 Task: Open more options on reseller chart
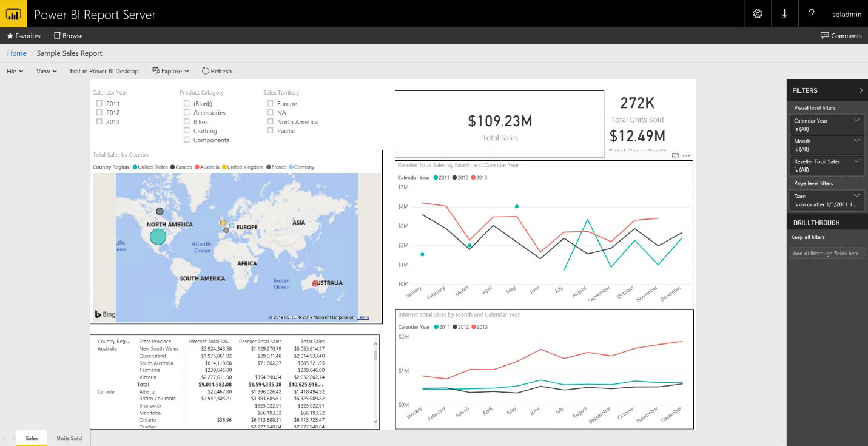(687, 156)
